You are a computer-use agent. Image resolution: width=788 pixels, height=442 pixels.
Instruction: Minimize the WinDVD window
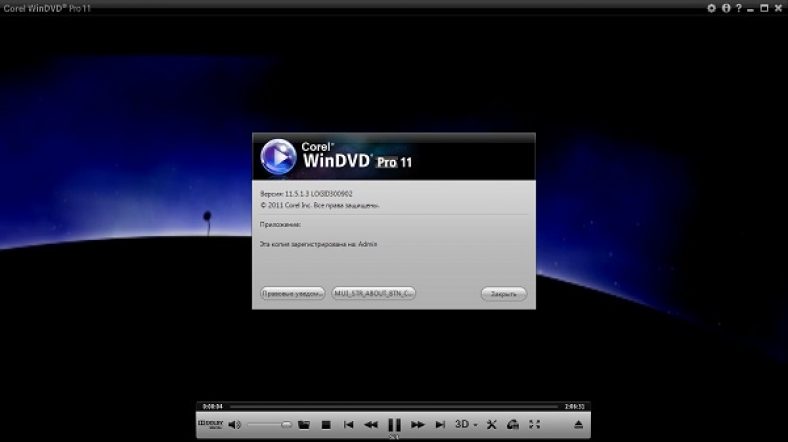[x=750, y=9]
